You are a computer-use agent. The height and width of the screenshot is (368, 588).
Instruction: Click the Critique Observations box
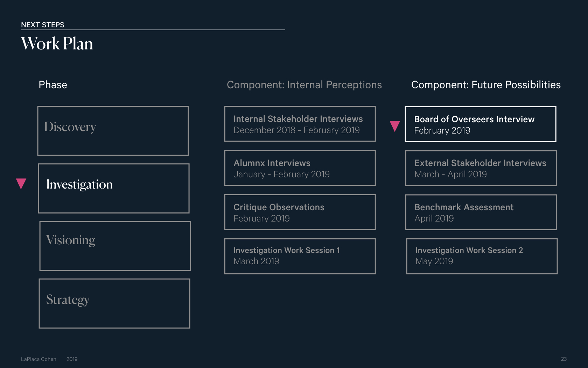(x=300, y=212)
